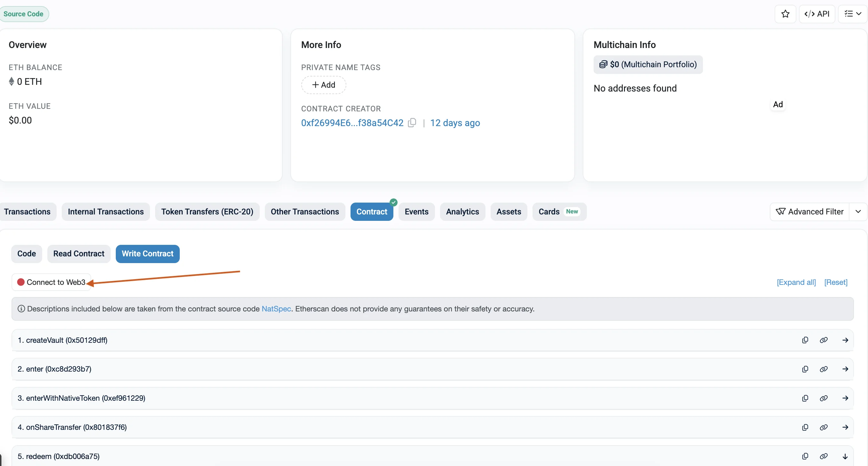The width and height of the screenshot is (868, 466).
Task: Connect to Web3 wallet
Action: [51, 282]
